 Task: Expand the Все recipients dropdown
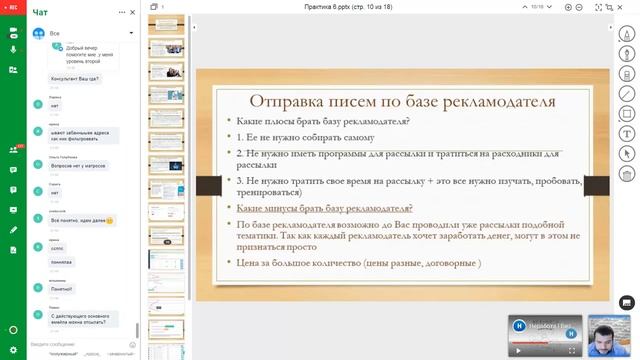pyautogui.click(x=131, y=33)
